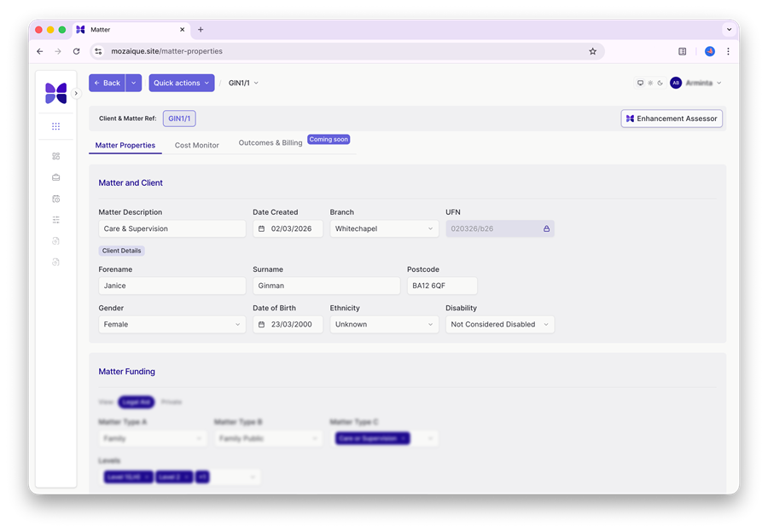Click the Matter Description input field

pos(172,229)
